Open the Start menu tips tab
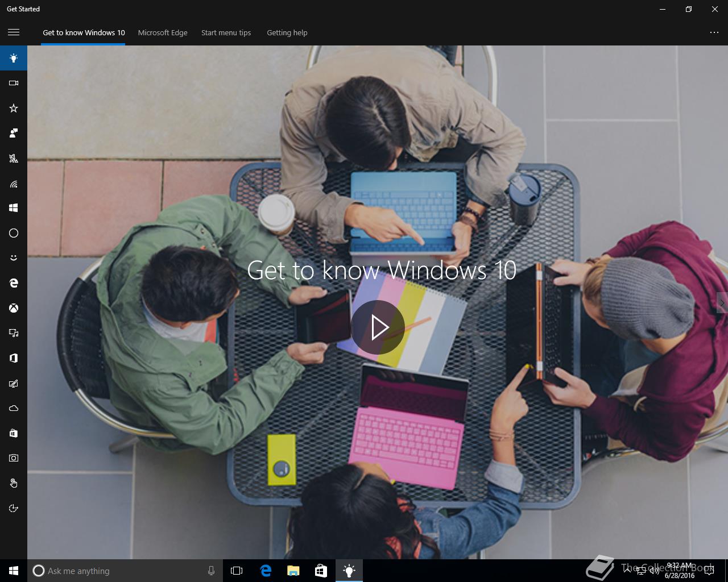This screenshot has width=728, height=582. click(226, 32)
